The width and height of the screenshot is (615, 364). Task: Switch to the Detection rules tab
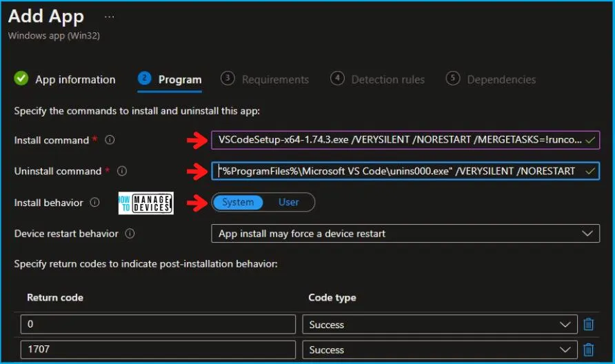(x=377, y=79)
